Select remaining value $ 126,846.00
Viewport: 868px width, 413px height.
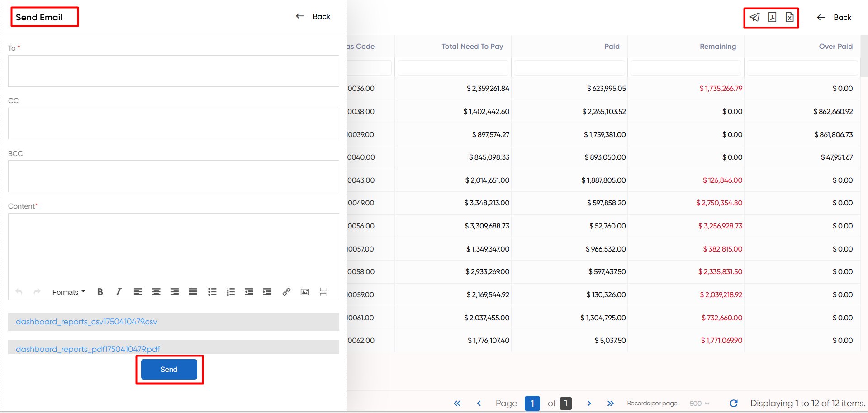[722, 180]
